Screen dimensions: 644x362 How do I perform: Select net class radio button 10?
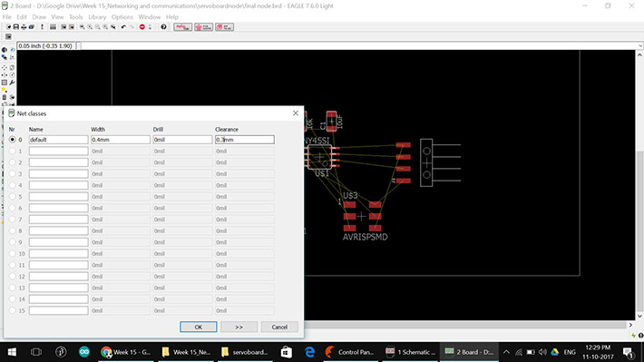pos(13,253)
